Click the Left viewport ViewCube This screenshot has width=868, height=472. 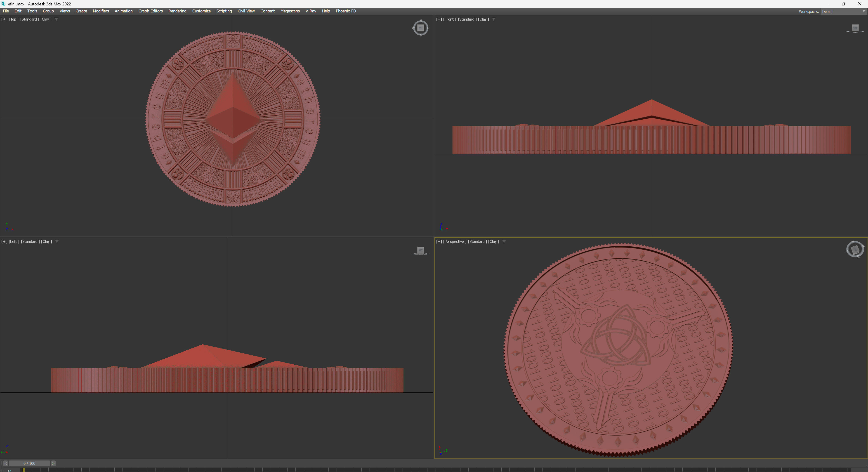coord(420,250)
